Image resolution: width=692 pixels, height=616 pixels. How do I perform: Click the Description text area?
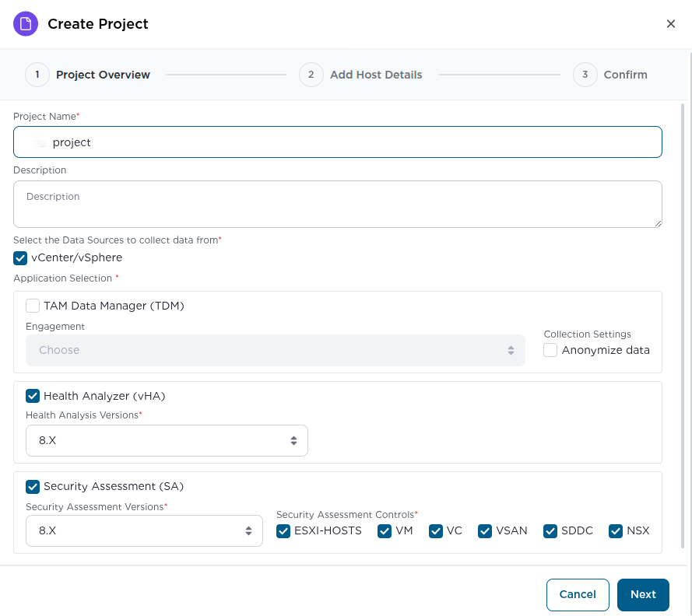click(337, 204)
